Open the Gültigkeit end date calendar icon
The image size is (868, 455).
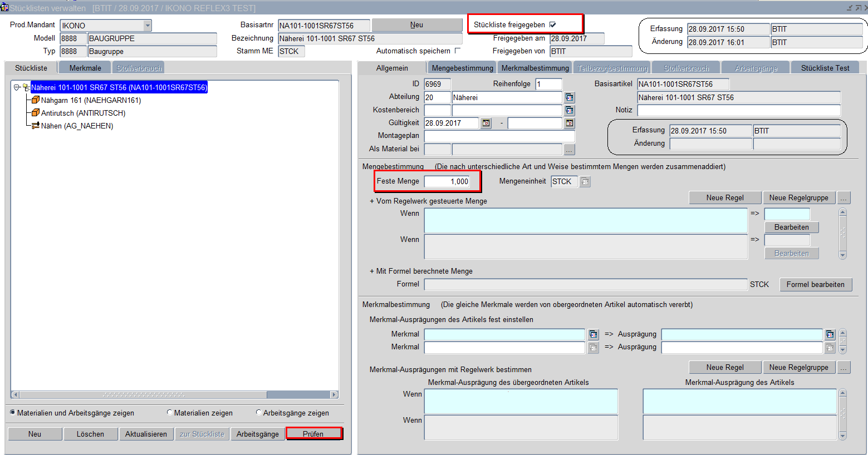coord(569,123)
